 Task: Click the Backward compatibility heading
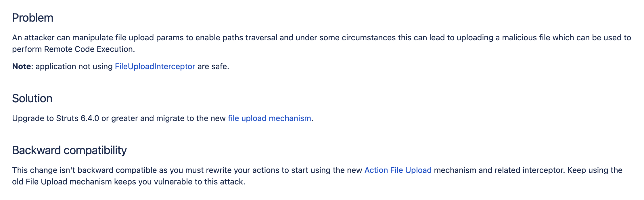pos(69,150)
